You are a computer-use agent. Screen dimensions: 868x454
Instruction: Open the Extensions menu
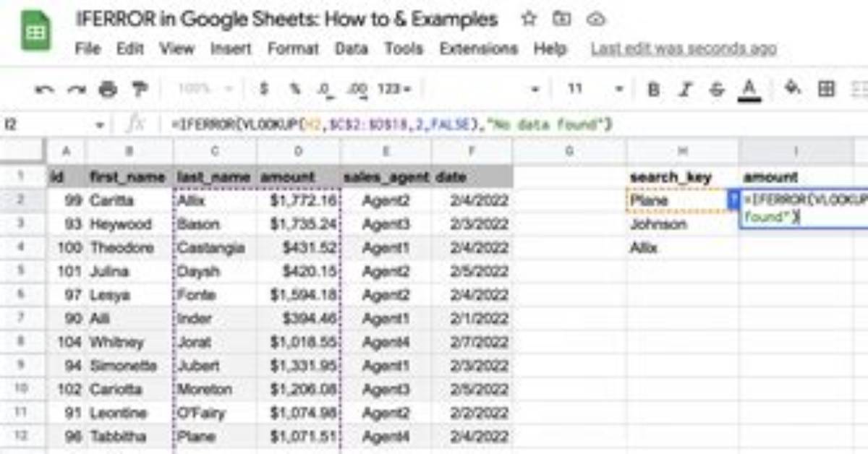pyautogui.click(x=479, y=49)
